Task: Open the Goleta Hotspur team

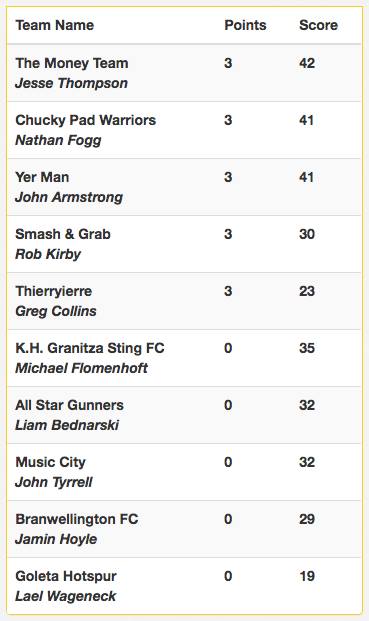Action: point(66,576)
